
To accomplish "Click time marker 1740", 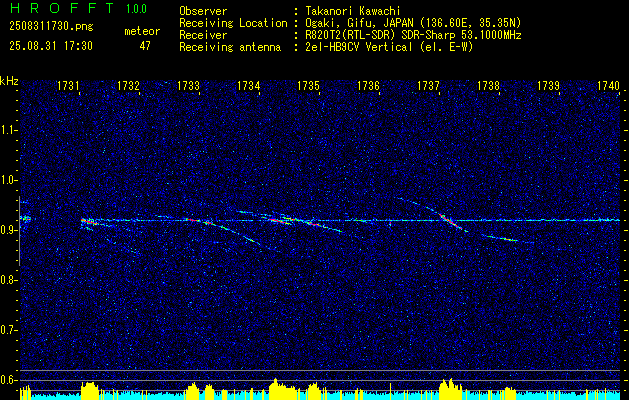I will pyautogui.click(x=608, y=85).
